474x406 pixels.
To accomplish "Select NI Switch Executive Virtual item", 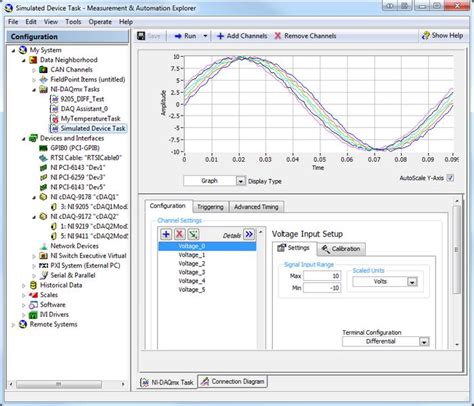I will click(88, 256).
